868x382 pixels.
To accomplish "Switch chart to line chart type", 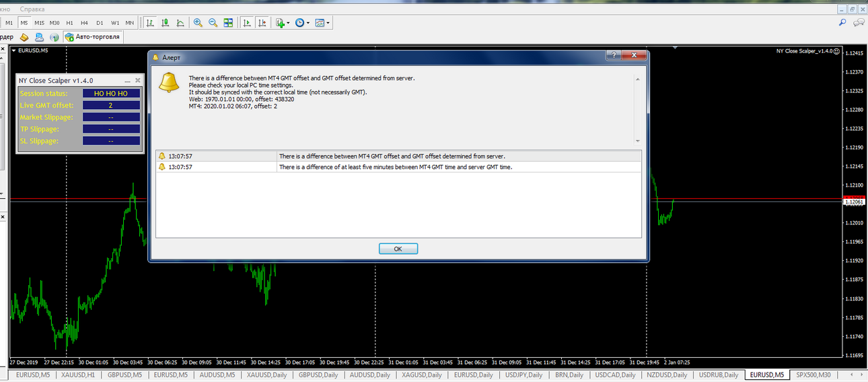I will point(180,23).
